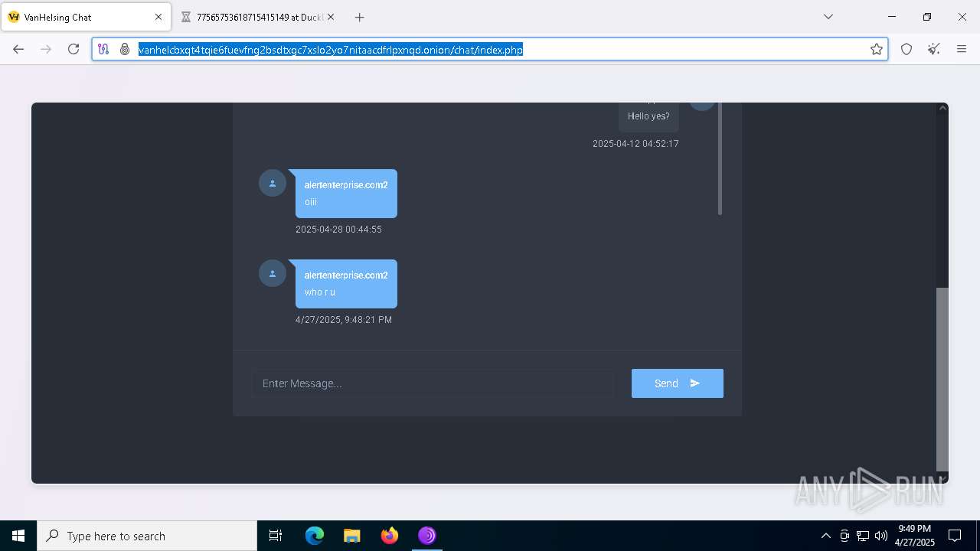Select the 'oiii' message text

(x=311, y=202)
